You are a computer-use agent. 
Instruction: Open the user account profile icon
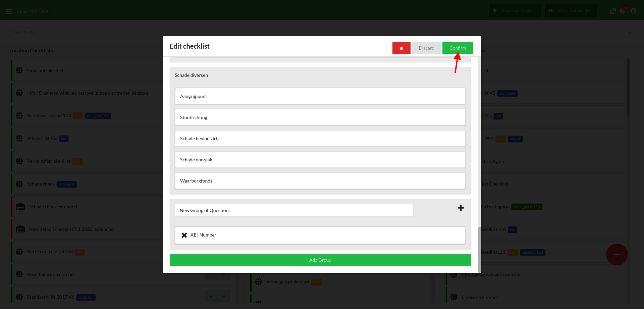click(x=633, y=11)
